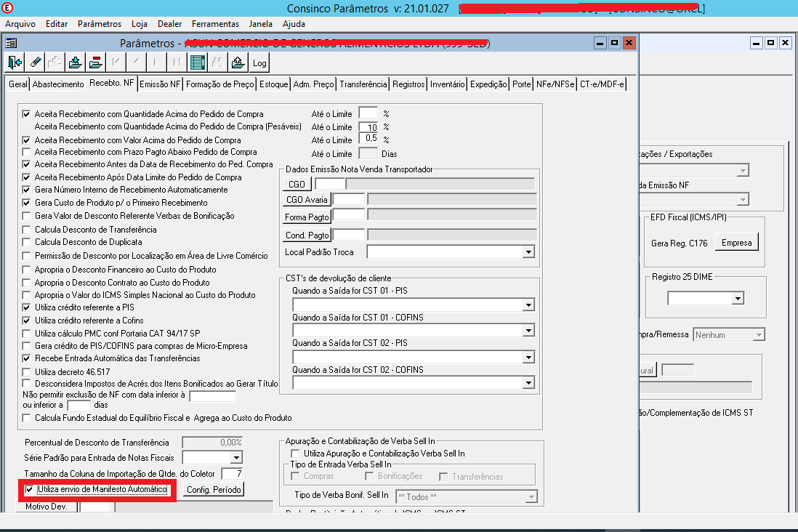Uncheck Recebe Entrada Automática das Transferências
This screenshot has width=798, height=532.
26,358
